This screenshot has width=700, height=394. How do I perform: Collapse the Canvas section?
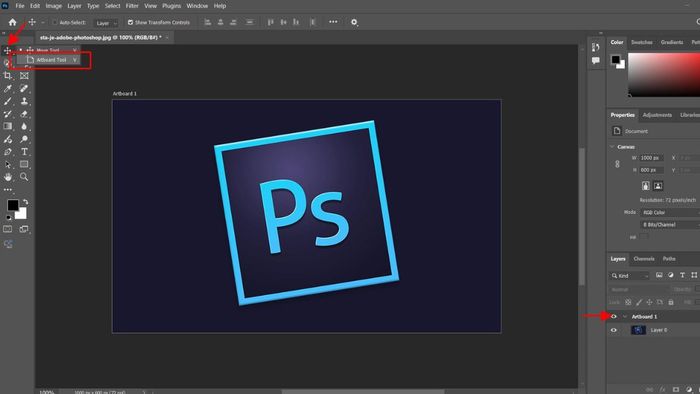612,147
